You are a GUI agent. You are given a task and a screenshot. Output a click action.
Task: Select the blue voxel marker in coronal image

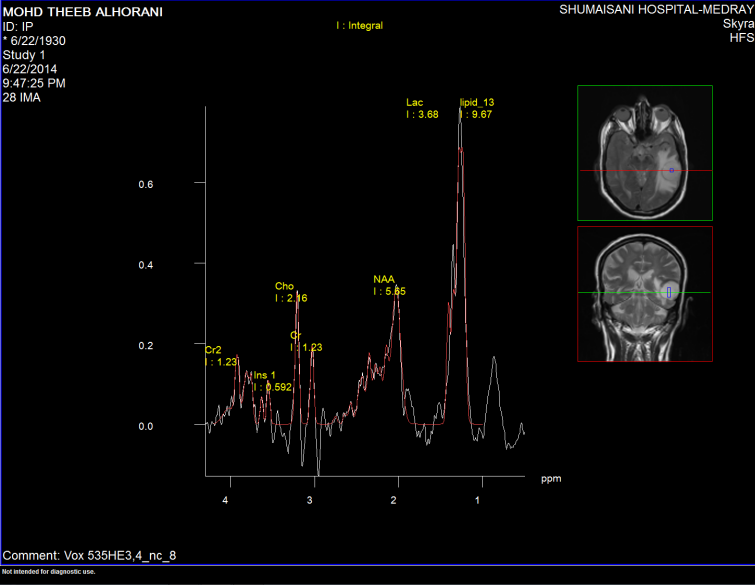click(x=669, y=292)
